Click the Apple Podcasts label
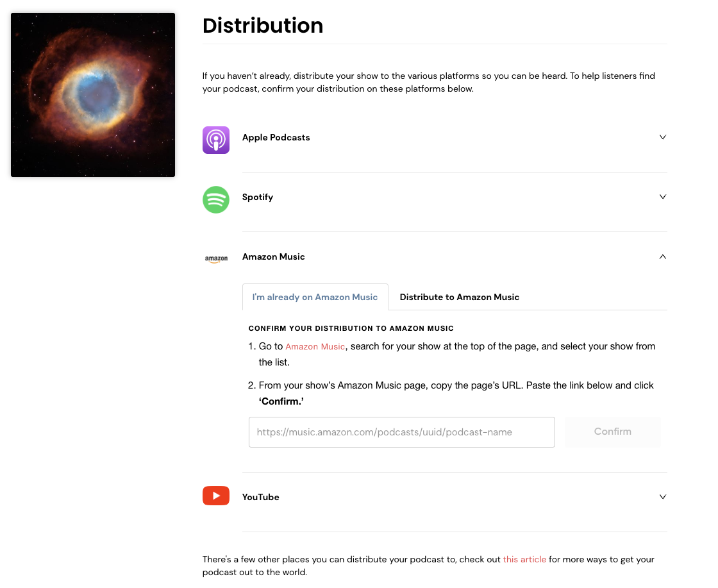Image resolution: width=718 pixels, height=588 pixels. tap(276, 137)
